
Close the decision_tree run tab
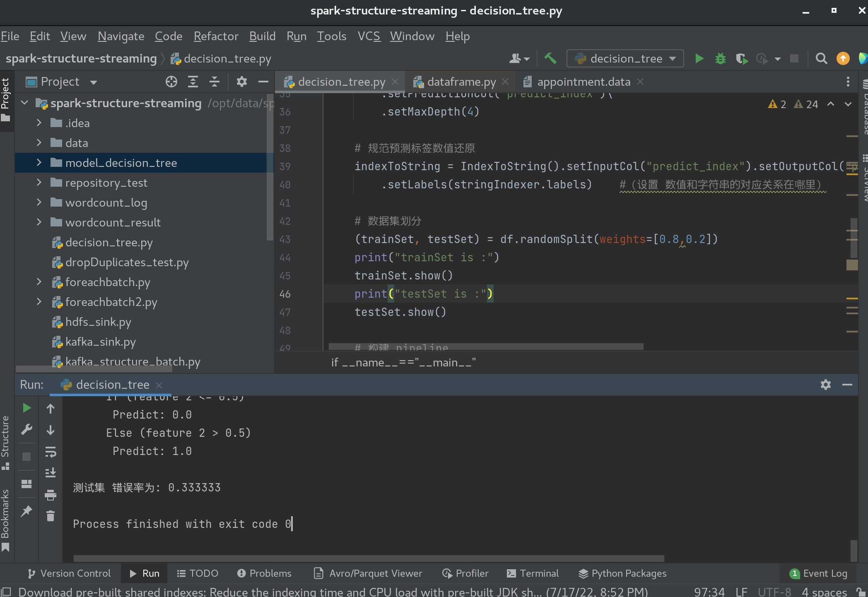(x=159, y=385)
